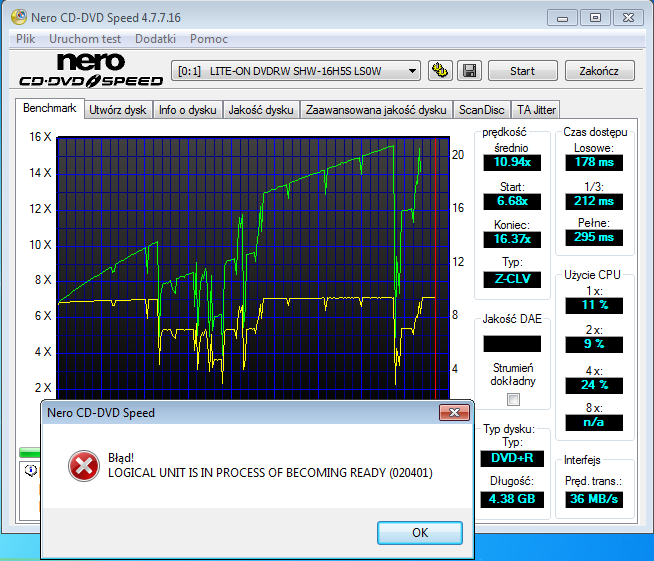The width and height of the screenshot is (654, 561).
Task: Click the full access time 295 ms
Action: coord(594,237)
